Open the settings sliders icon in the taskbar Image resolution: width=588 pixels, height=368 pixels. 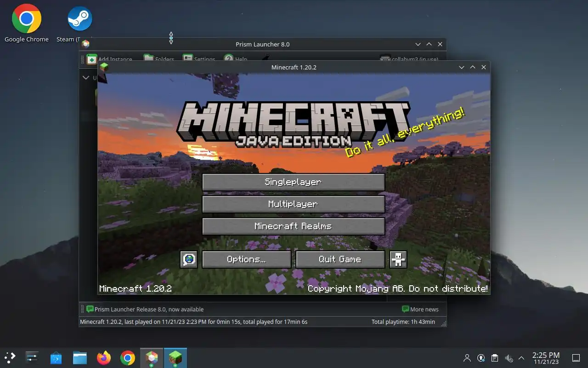tap(32, 357)
